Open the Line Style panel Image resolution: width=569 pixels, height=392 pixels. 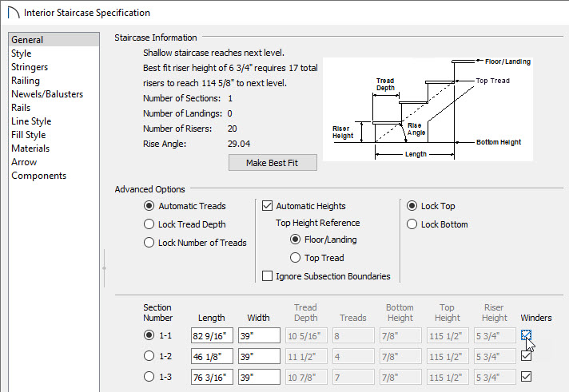(54, 121)
